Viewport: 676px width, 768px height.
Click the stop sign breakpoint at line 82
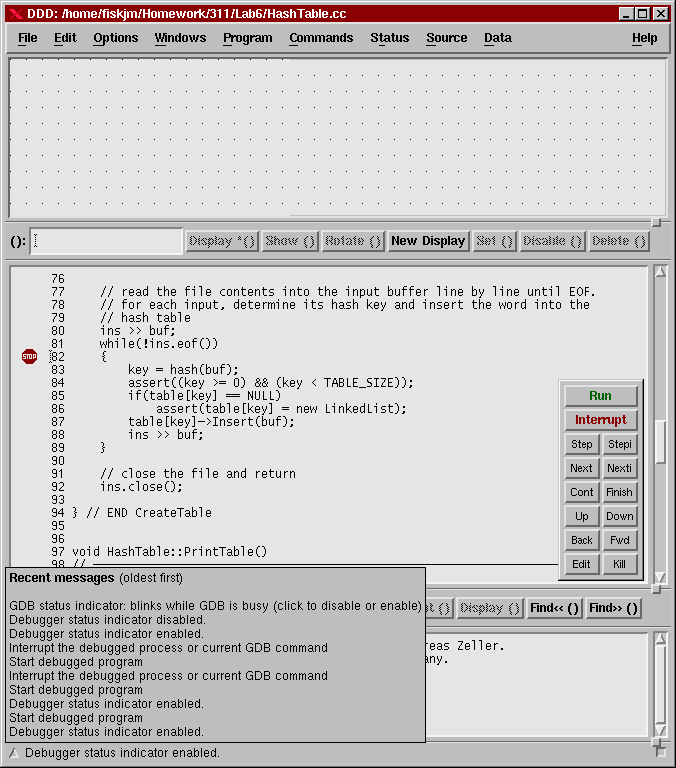pyautogui.click(x=29, y=357)
